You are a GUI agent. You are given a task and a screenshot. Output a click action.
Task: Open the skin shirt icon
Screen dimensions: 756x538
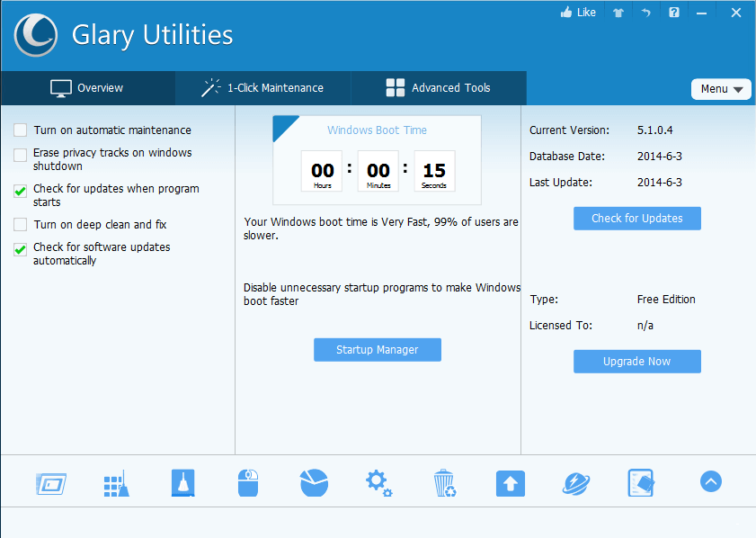(618, 13)
